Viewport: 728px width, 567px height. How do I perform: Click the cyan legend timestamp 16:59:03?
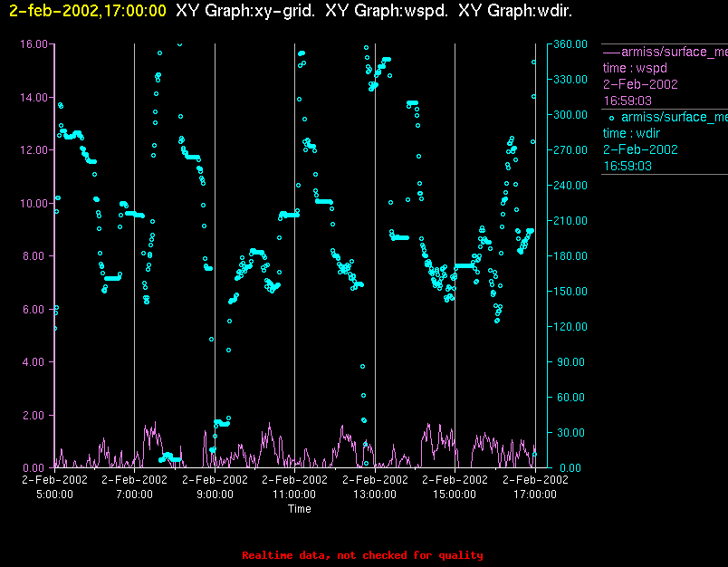[627, 167]
